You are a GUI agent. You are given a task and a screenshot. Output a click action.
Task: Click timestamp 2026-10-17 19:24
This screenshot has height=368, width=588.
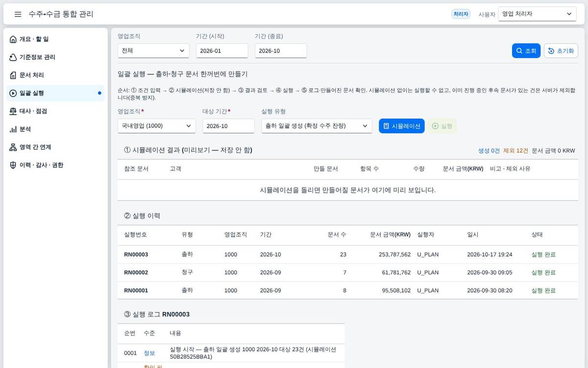coord(490,255)
